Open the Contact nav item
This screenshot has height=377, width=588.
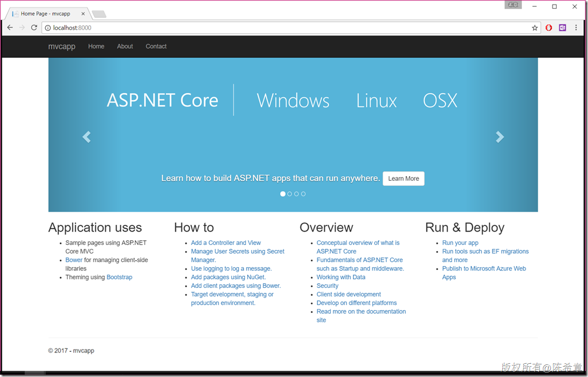pos(156,46)
